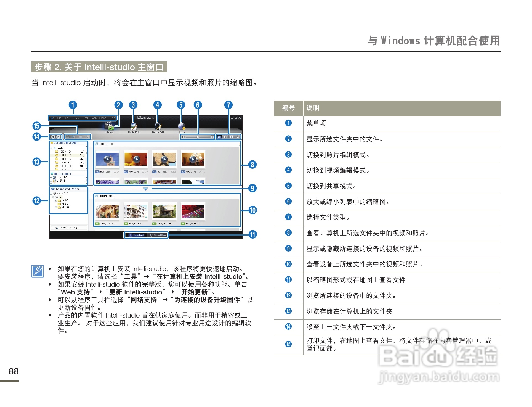Show all file types with All filter
The image size is (532, 407).
click(x=219, y=137)
